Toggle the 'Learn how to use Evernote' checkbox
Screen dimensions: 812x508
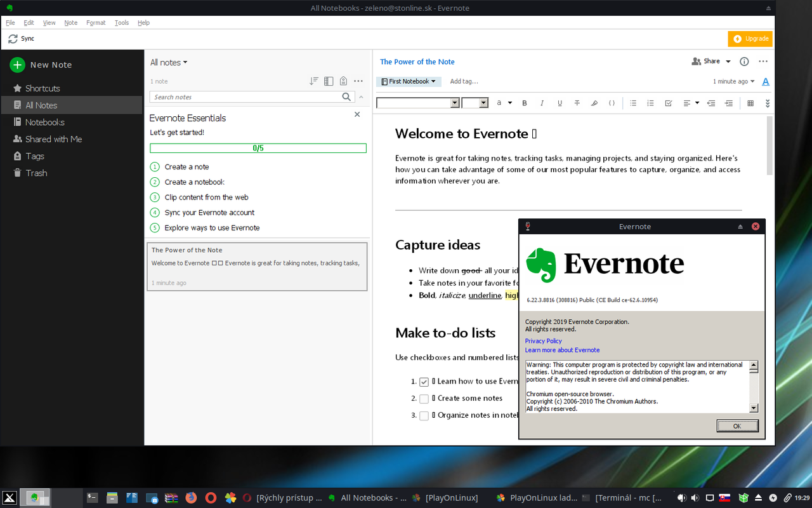[424, 382]
